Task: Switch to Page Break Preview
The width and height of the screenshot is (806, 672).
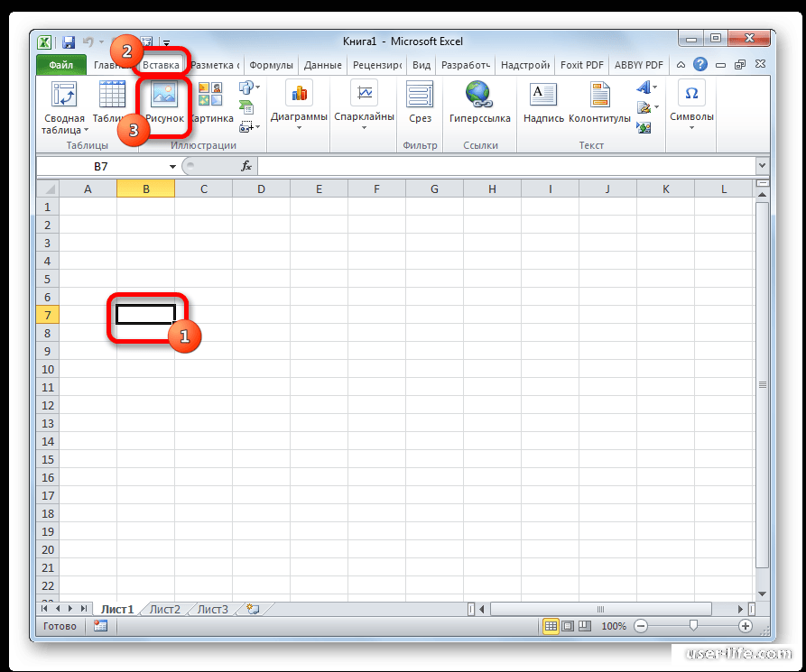Action: tap(585, 626)
